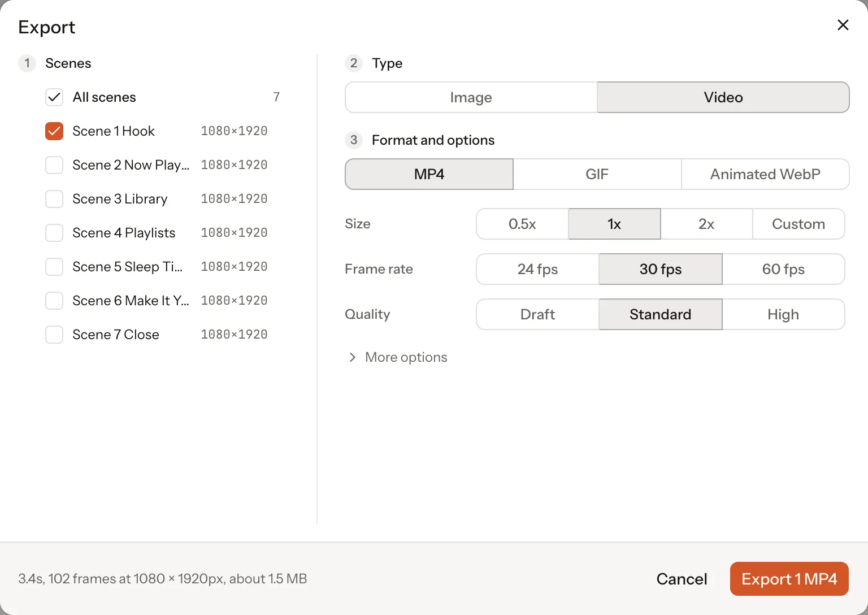The width and height of the screenshot is (868, 615).
Task: Set frame rate to 60 fps
Action: (x=783, y=269)
